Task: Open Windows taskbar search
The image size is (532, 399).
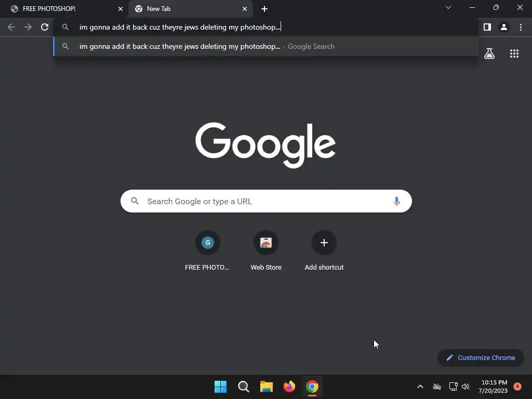Action: [243, 387]
